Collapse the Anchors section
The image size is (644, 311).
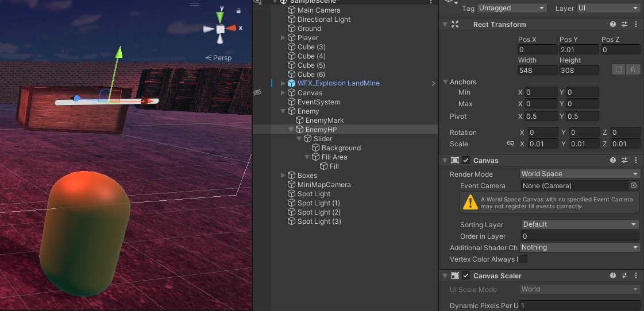[445, 81]
